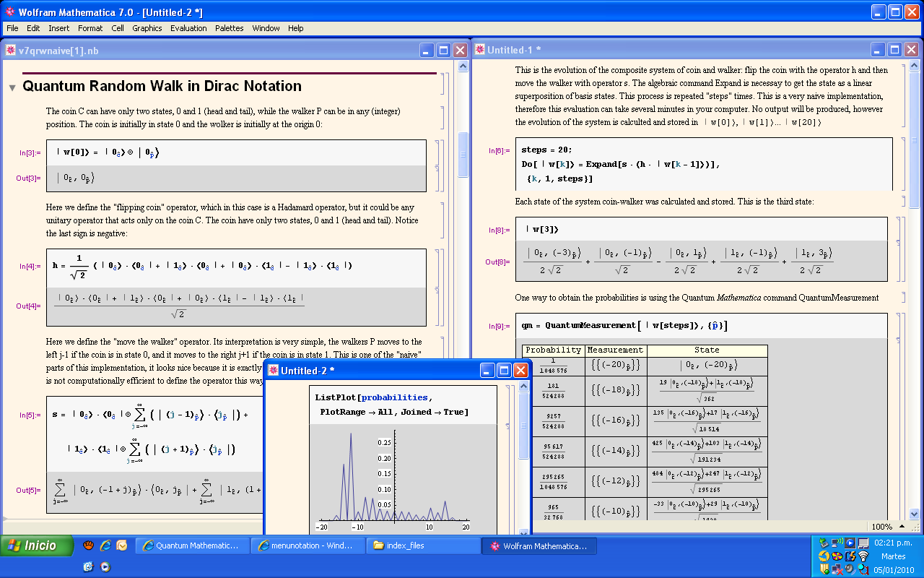This screenshot has width=924, height=578.
Task: Open the Edit menu
Action: point(33,28)
